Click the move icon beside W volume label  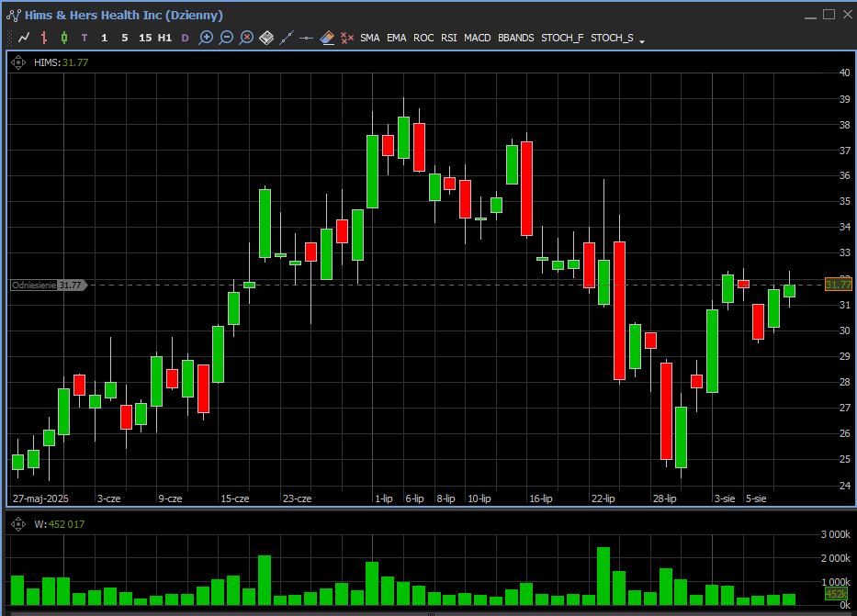point(18,524)
